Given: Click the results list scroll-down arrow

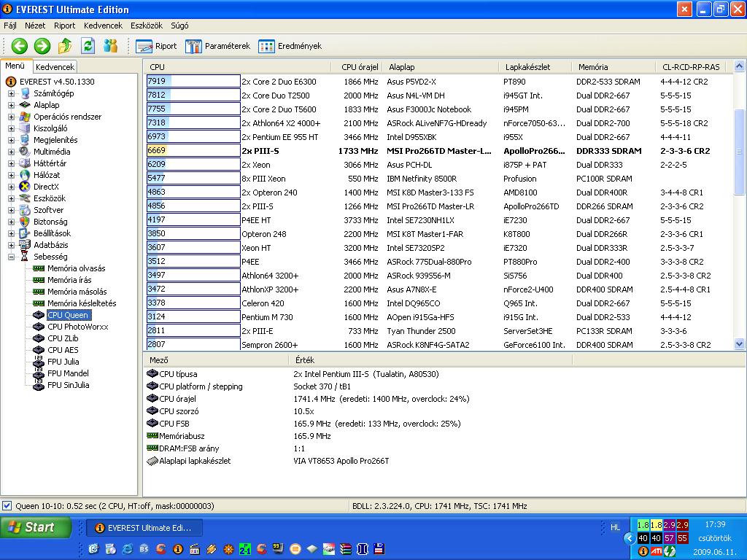Looking at the screenshot, I should click(739, 343).
